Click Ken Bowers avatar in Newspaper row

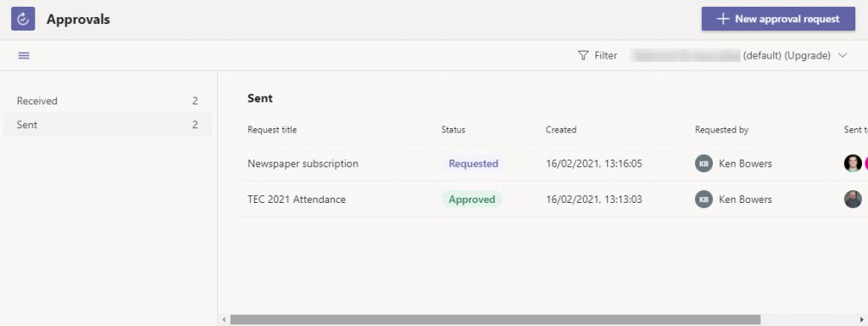704,164
